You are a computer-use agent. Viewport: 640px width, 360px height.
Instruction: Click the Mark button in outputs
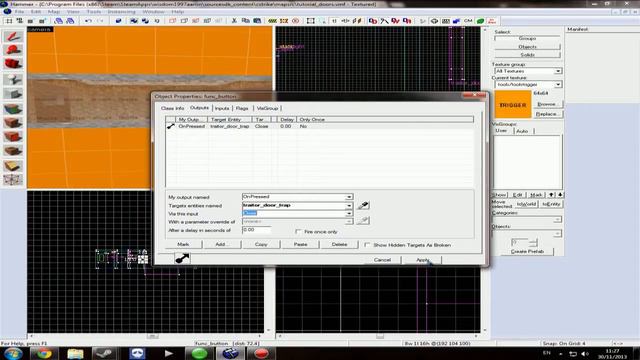(183, 244)
